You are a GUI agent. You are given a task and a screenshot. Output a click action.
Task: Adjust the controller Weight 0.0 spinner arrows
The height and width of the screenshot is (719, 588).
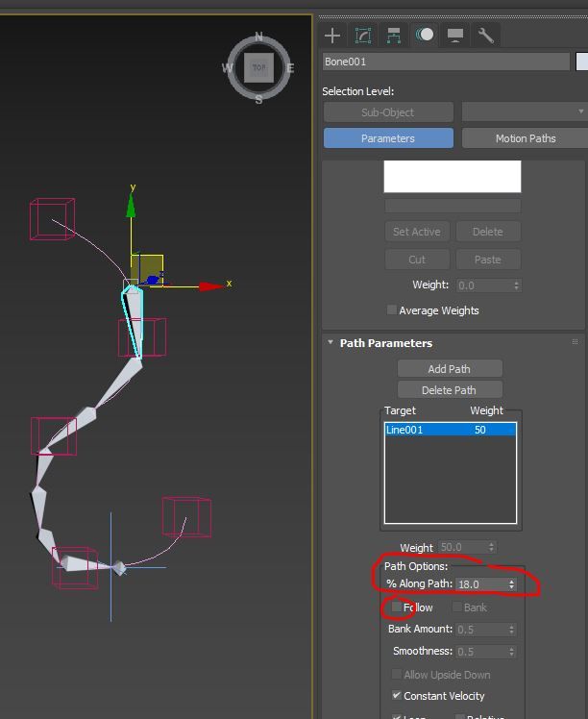pos(517,285)
